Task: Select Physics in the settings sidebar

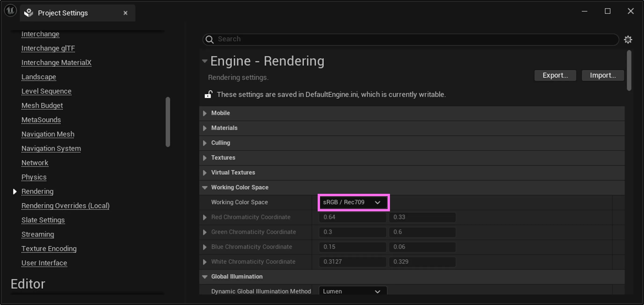Action: pyautogui.click(x=34, y=177)
